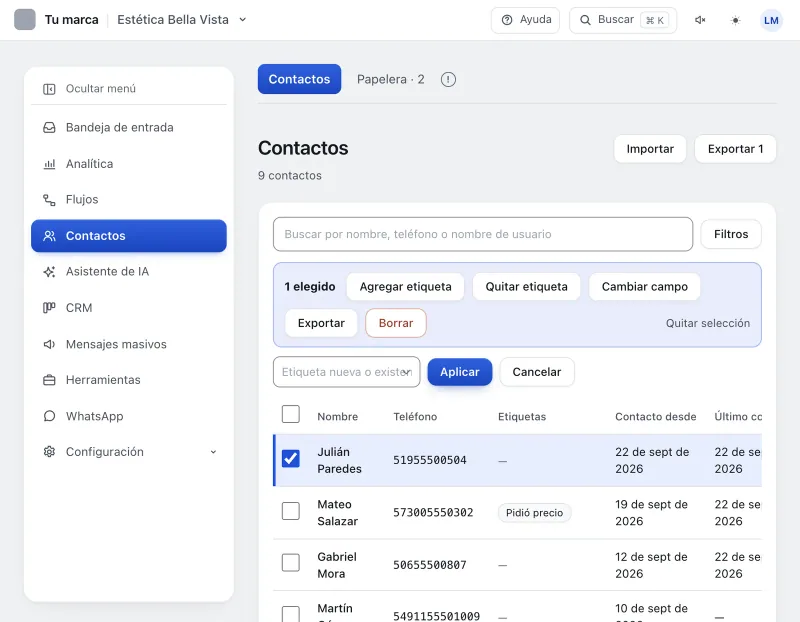Click phone number 50655500807

[430, 565]
